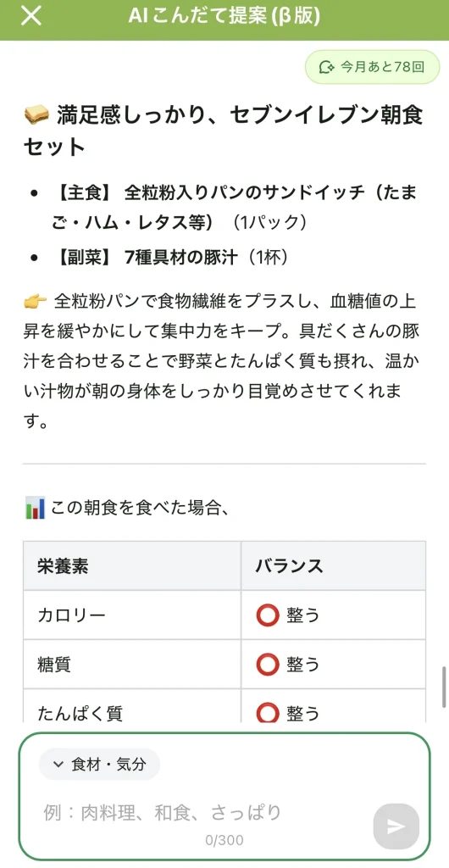449x868 pixels.
Task: Click the AIこんだて提案 (β版) title
Action: pos(224,17)
